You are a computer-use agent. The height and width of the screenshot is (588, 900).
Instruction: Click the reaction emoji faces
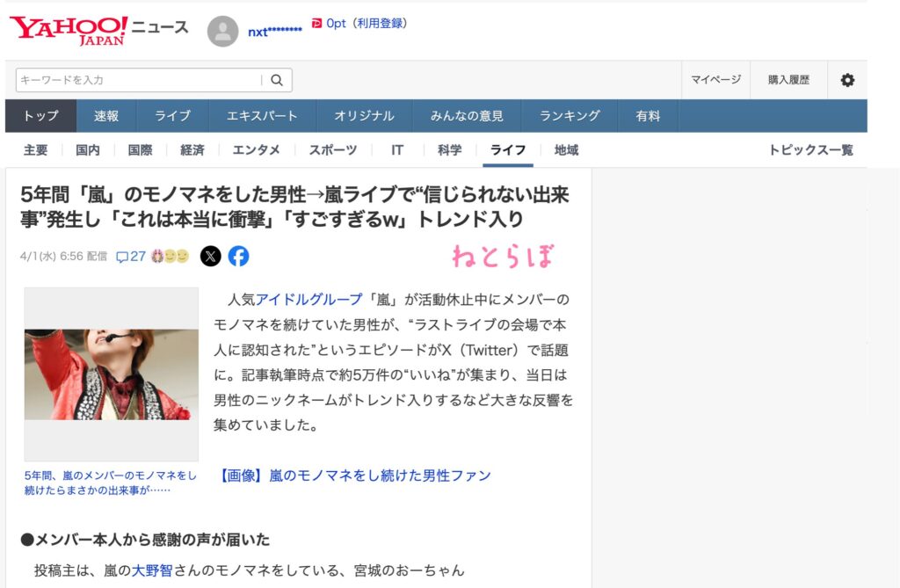pyautogui.click(x=170, y=256)
